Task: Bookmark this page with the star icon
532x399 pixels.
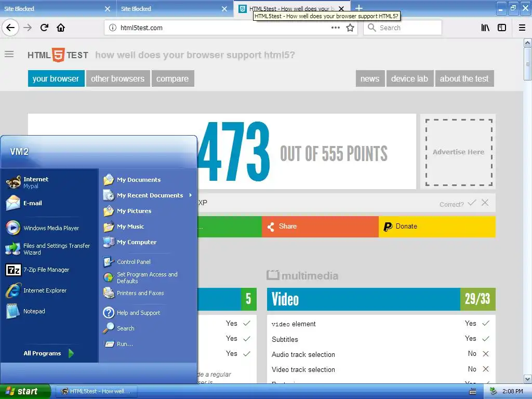Action: coord(350,28)
